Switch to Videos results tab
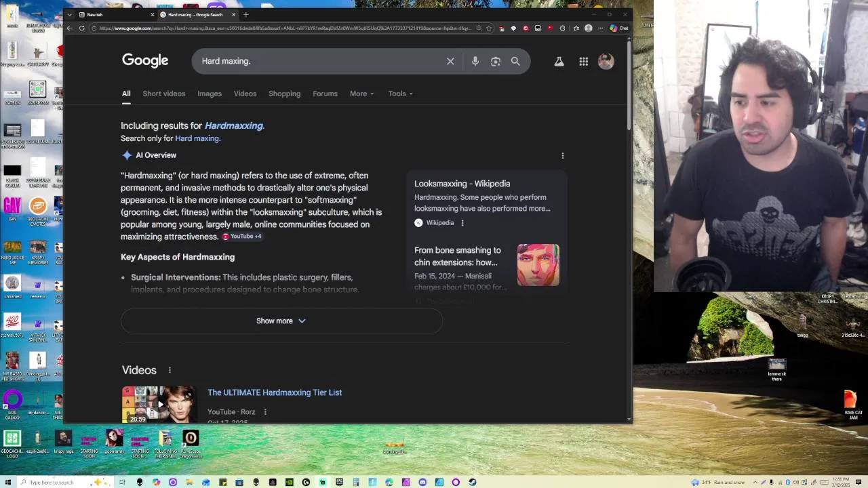 pyautogui.click(x=245, y=94)
